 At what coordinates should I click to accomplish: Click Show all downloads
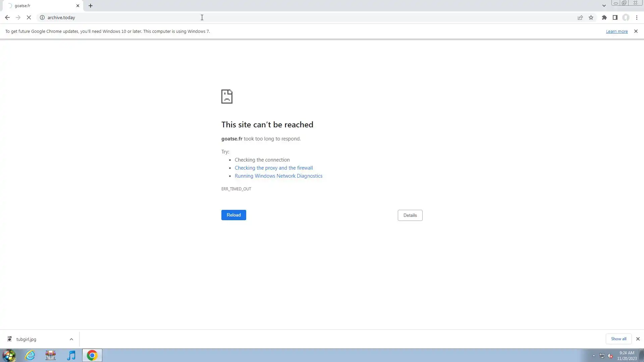[x=618, y=339]
